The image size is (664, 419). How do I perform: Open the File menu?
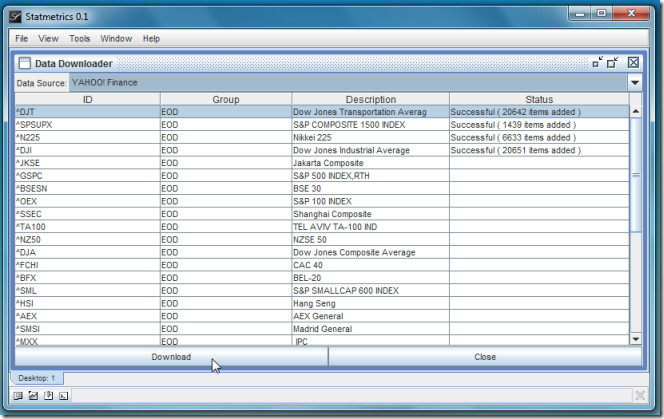click(x=21, y=39)
